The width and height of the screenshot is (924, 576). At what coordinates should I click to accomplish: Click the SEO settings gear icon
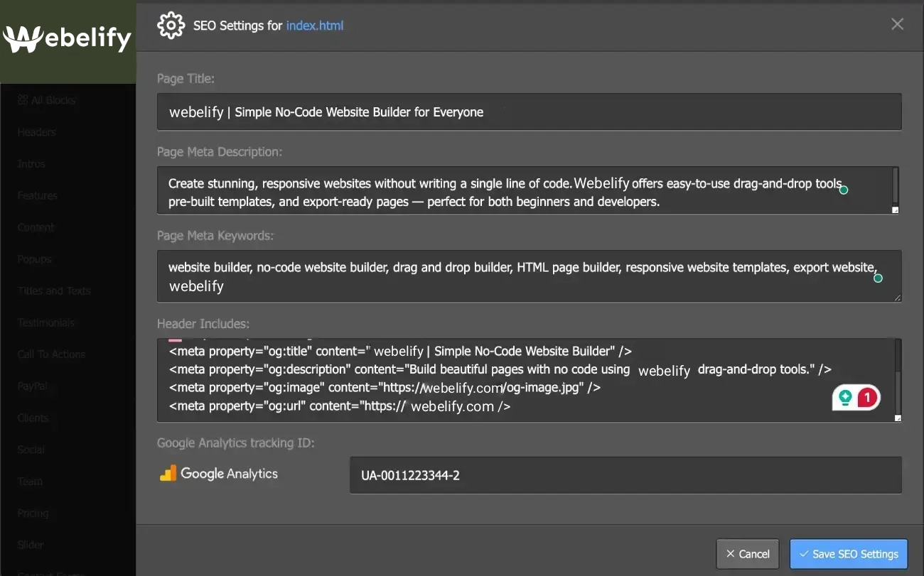171,25
